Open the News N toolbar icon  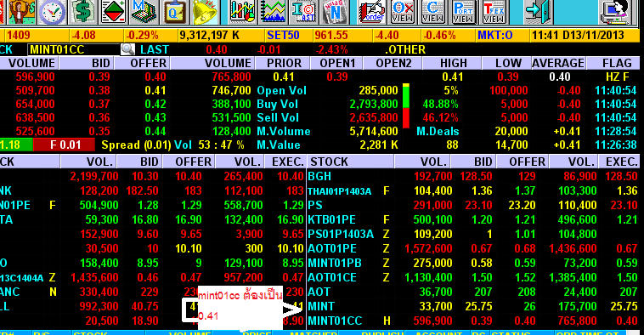point(335,12)
